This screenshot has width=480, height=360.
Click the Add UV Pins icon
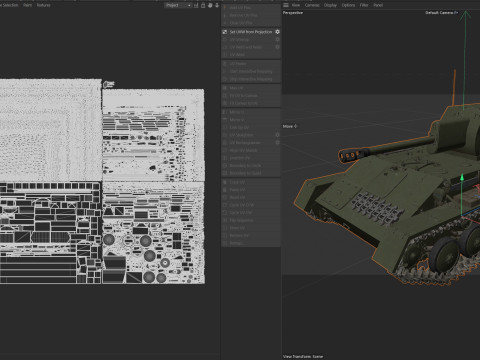[225, 7]
